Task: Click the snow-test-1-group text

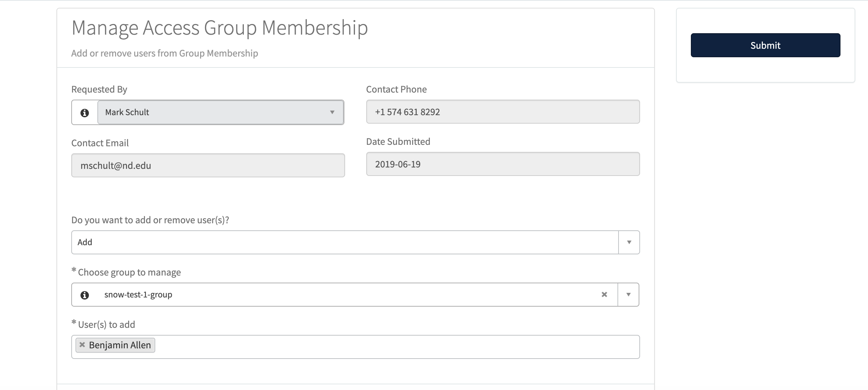Action: click(138, 294)
